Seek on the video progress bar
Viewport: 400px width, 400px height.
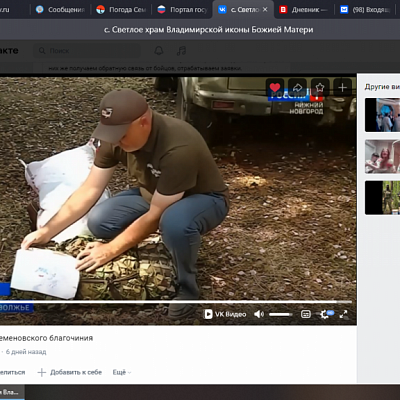point(176,302)
